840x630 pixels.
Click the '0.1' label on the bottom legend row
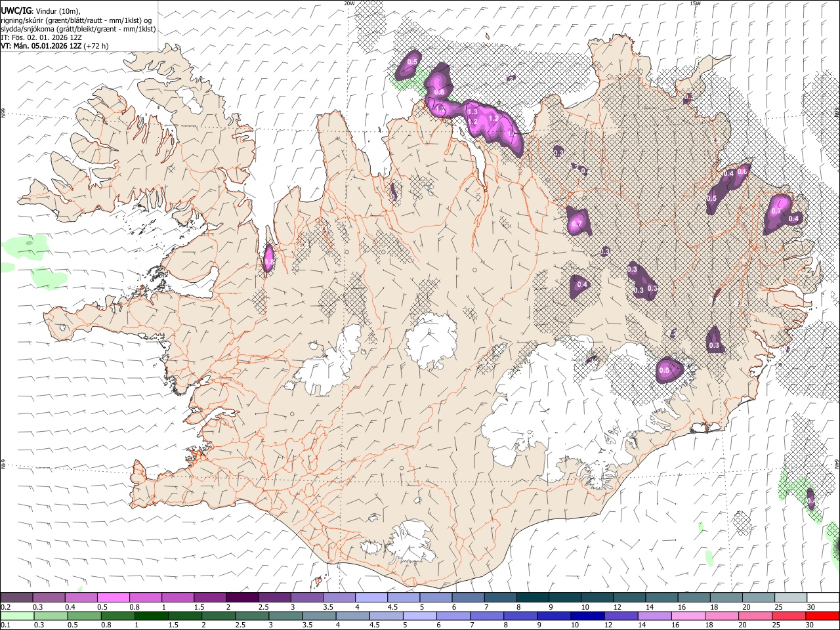(x=5, y=625)
